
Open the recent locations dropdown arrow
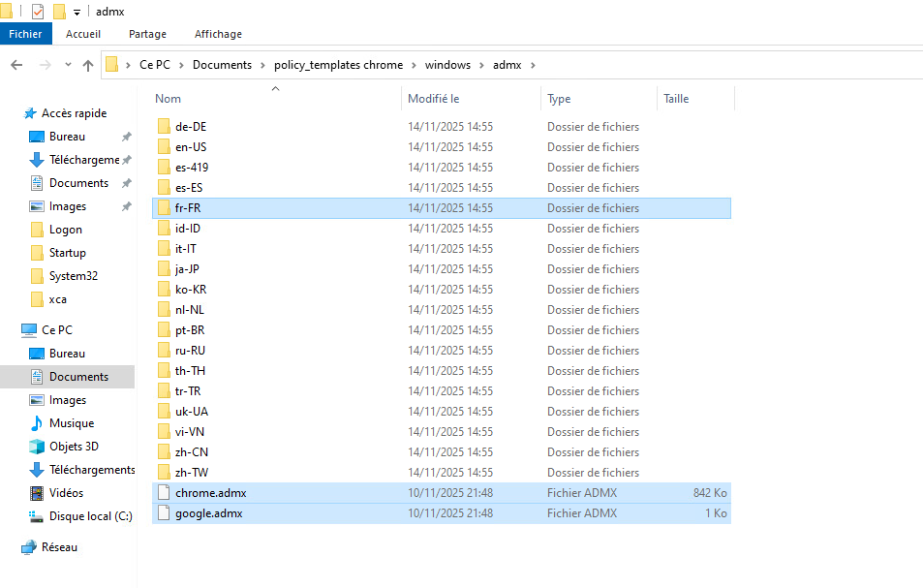[x=68, y=65]
